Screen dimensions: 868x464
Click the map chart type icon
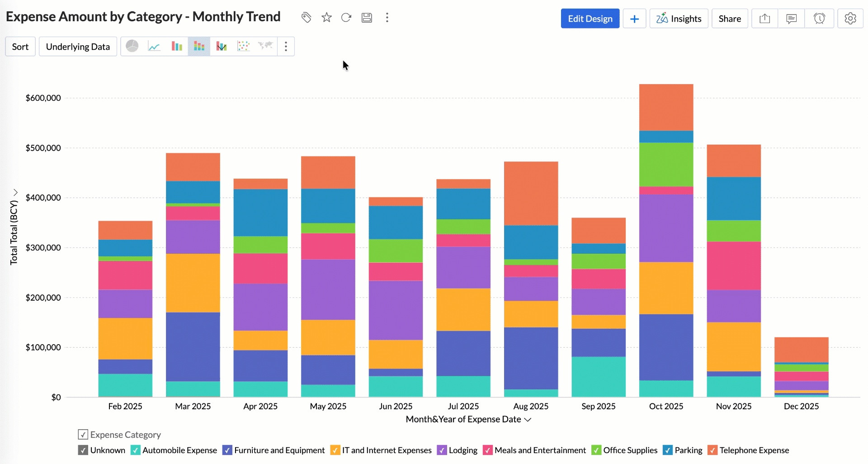click(265, 46)
